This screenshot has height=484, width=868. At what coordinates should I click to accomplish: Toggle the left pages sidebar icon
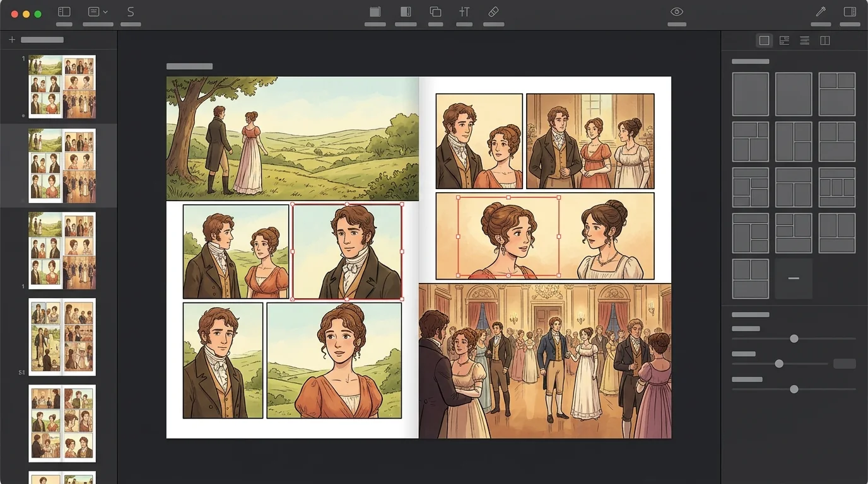point(64,11)
